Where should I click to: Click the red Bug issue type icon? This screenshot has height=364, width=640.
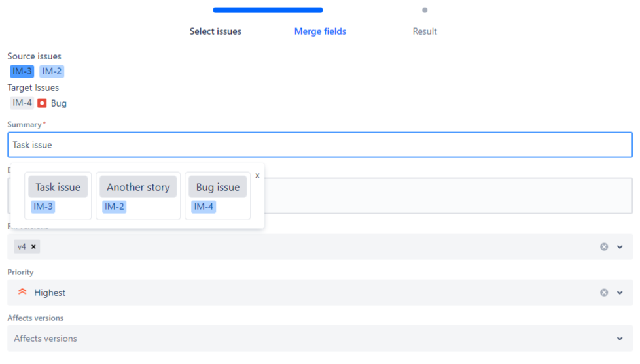[42, 103]
